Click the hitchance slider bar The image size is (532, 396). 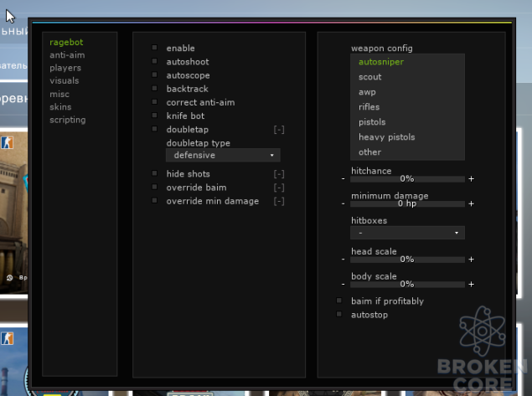tap(407, 179)
